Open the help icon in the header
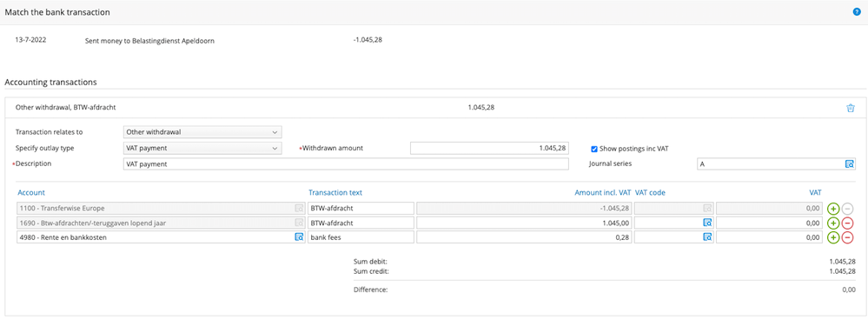The image size is (868, 320). pyautogui.click(x=857, y=11)
